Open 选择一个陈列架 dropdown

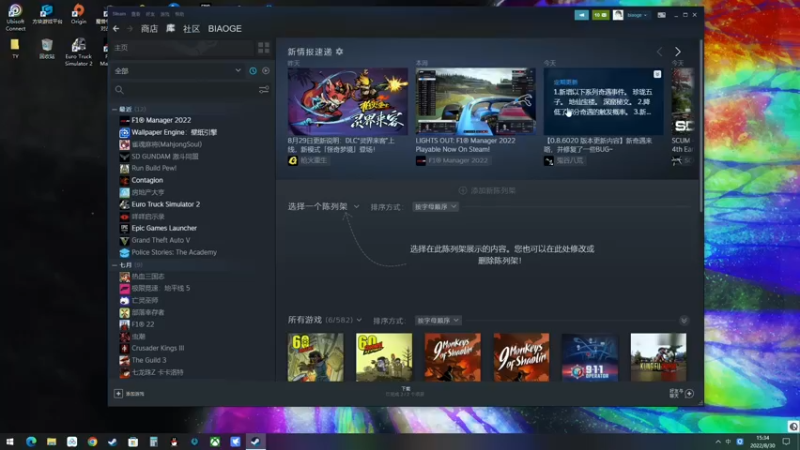(323, 207)
